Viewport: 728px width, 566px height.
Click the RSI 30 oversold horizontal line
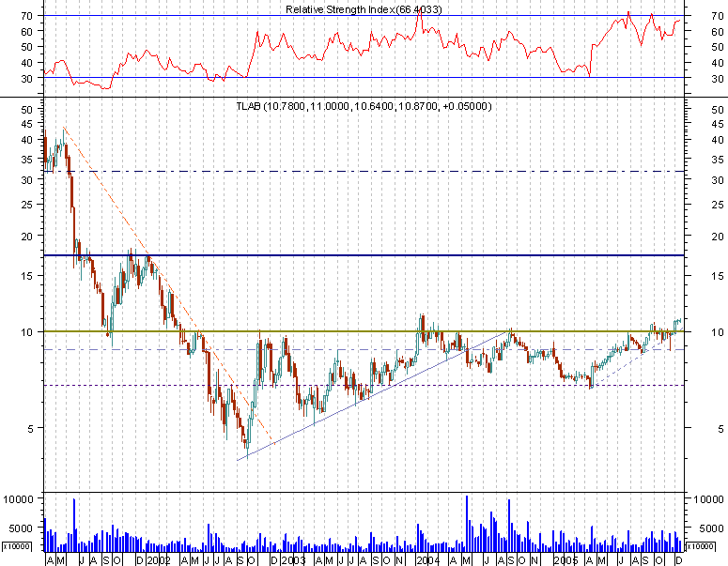coord(364,78)
